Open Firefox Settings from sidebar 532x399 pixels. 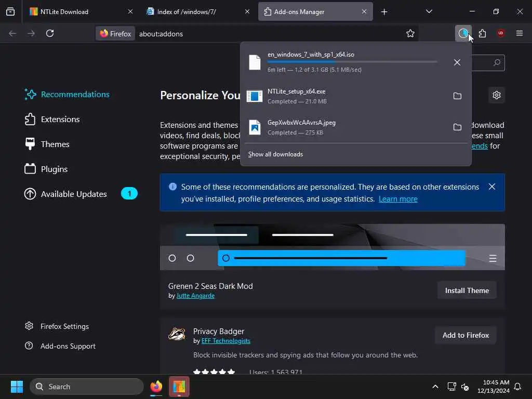[57, 326]
